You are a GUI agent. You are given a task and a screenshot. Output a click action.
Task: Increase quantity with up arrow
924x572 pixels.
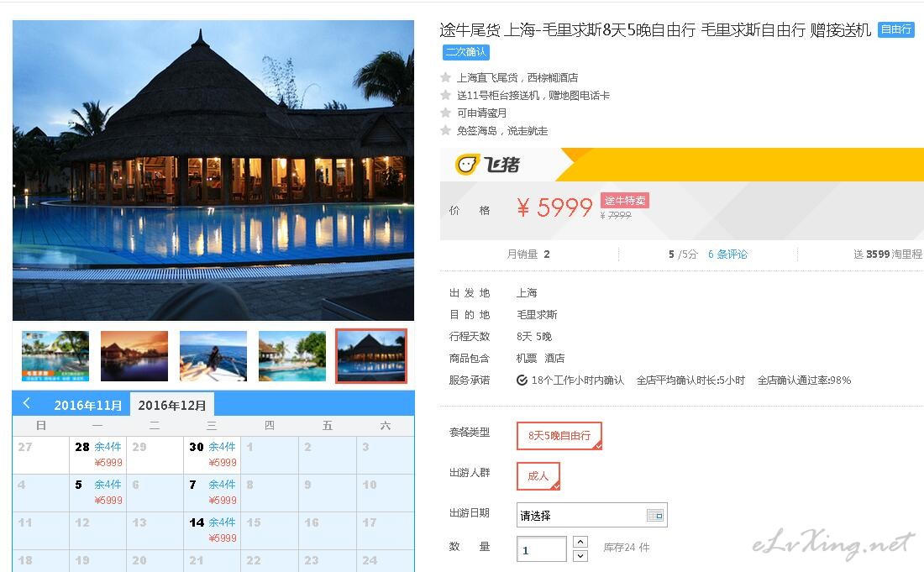click(580, 542)
